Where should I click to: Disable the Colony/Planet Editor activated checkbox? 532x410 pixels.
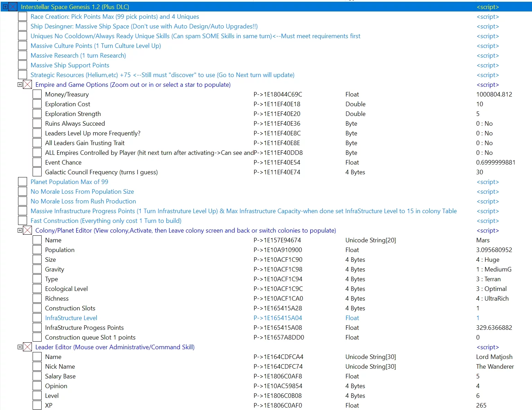pos(27,231)
